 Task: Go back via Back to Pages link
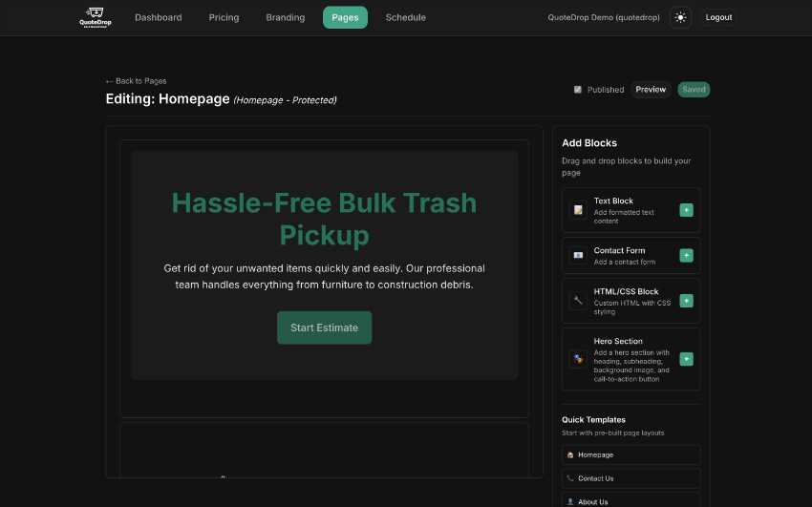tap(136, 81)
